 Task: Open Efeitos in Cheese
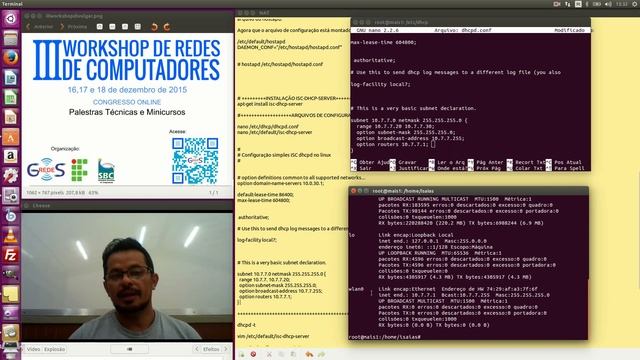211,349
